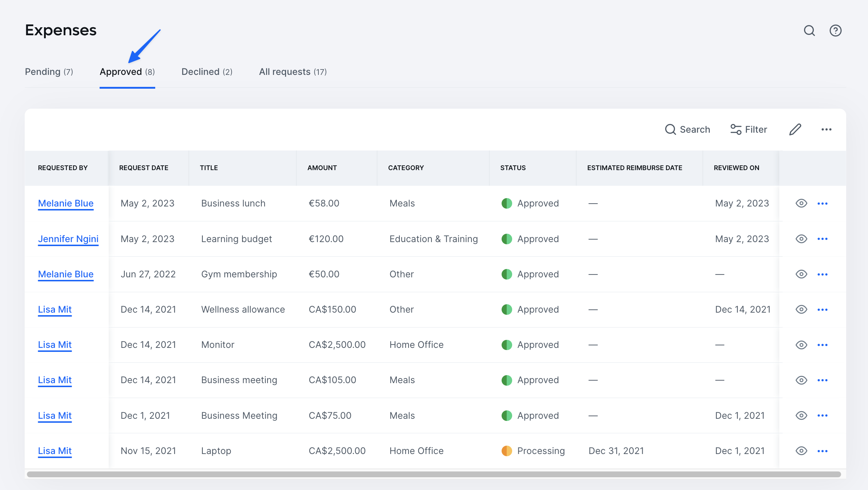Click the Search button in table toolbar
868x490 pixels.
[x=687, y=129]
